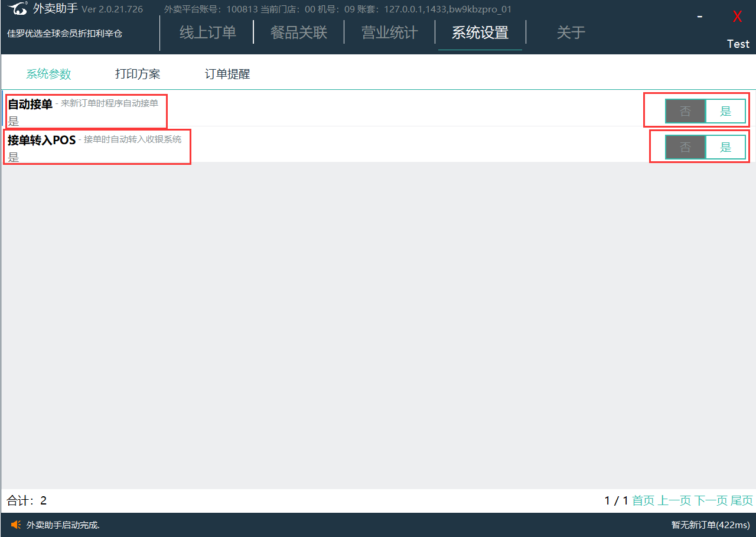This screenshot has width=756, height=537.
Task: Go to the 营业统计 tab
Action: 389,32
